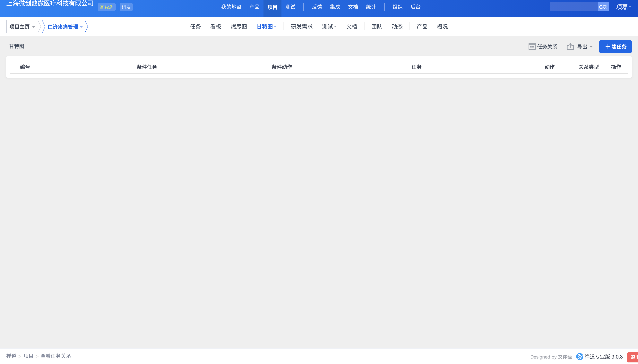Open 反馈 in the top menu
The image size is (638, 364).
pos(317,7)
